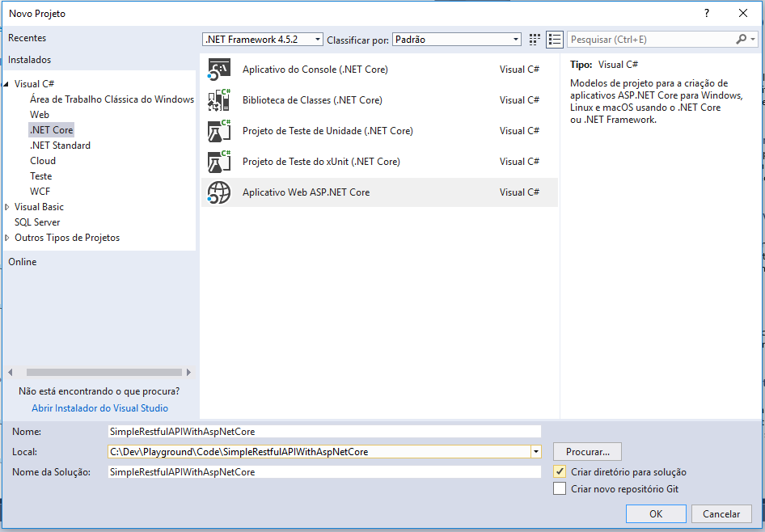Select Área de Trabalho Clássica do Windows
Screen dimensions: 765x532
[112, 99]
